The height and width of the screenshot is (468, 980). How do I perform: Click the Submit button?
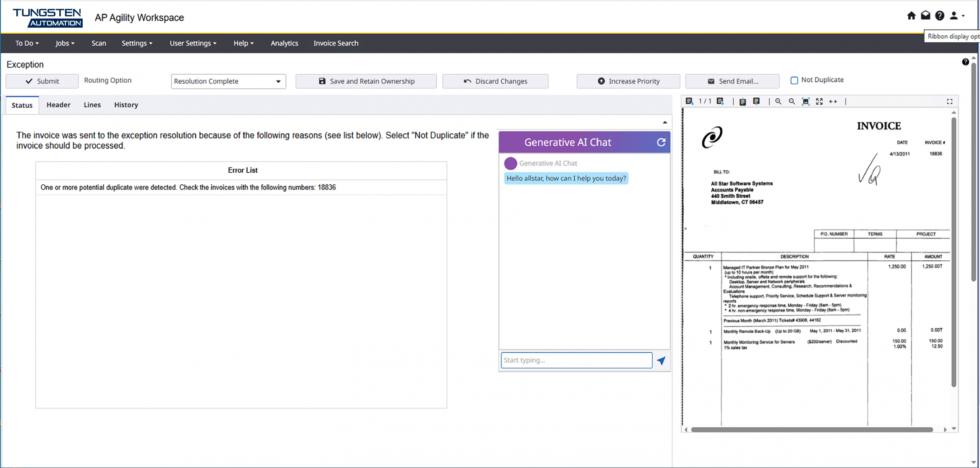[x=42, y=81]
